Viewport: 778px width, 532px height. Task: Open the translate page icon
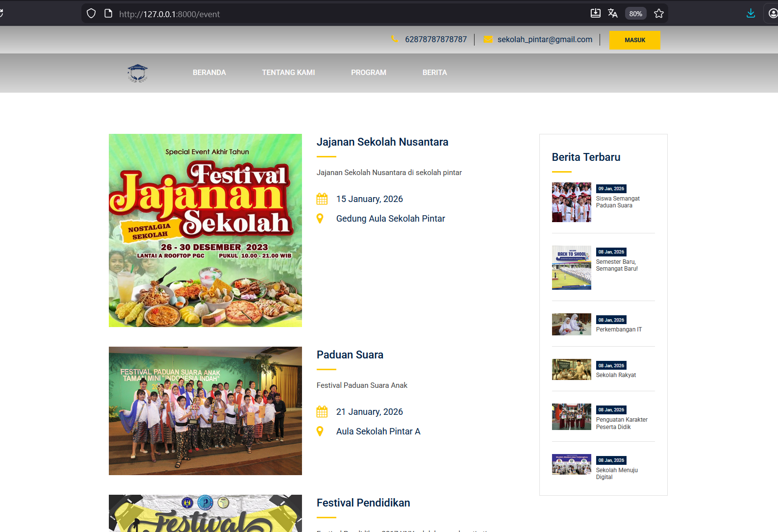613,13
